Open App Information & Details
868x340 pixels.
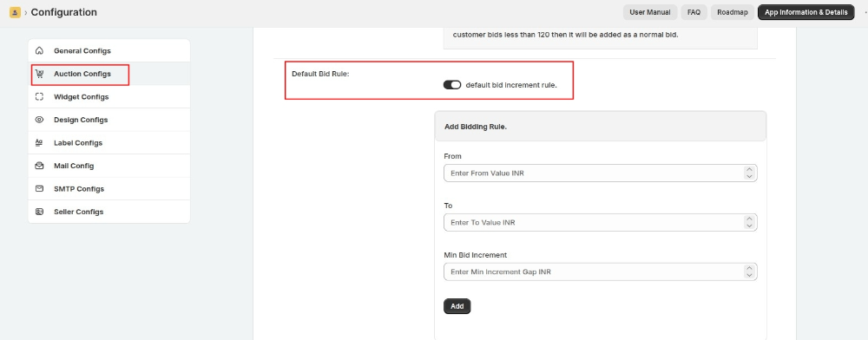[806, 12]
